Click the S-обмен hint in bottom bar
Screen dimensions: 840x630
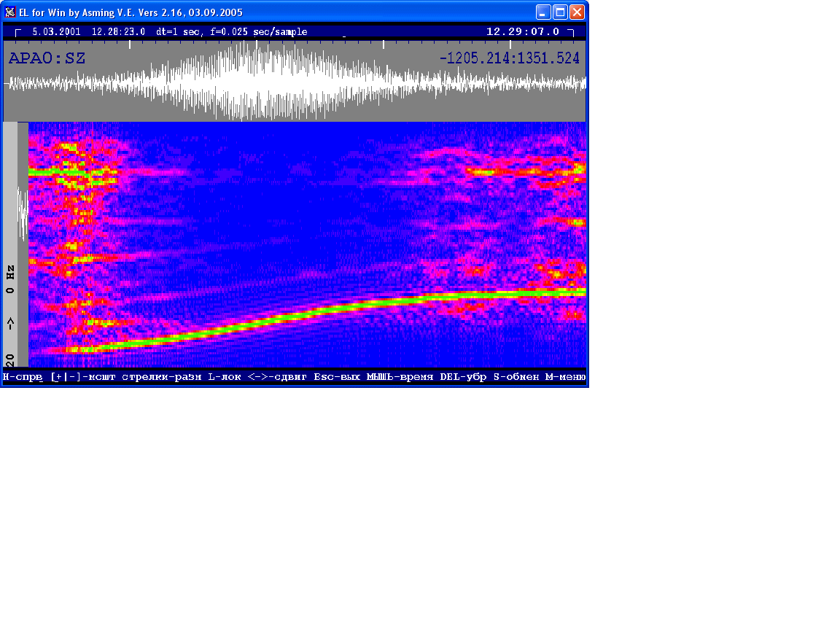516,377
